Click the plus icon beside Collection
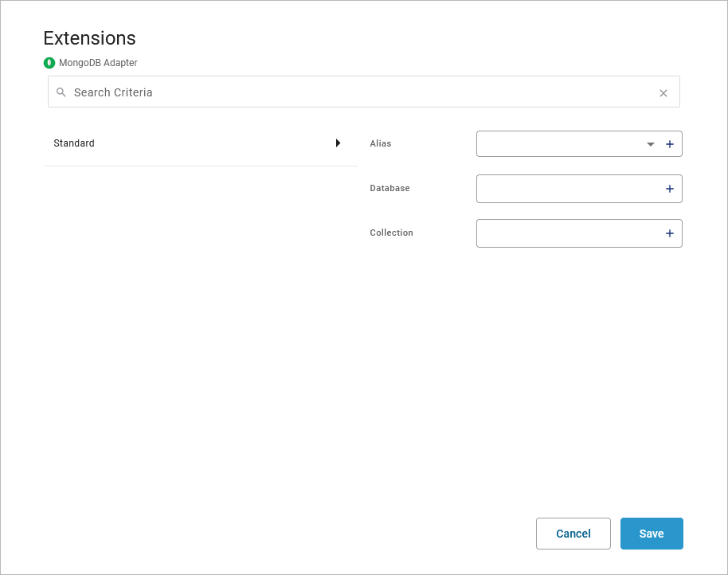 pos(670,233)
